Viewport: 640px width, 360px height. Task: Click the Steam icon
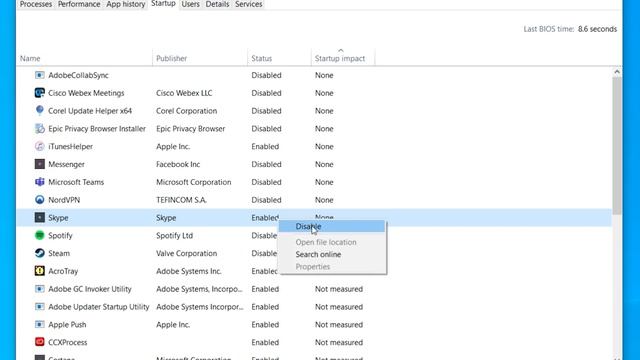click(x=40, y=253)
